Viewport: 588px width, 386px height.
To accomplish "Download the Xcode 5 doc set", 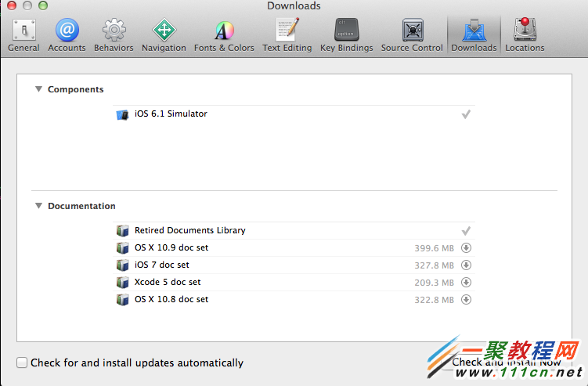I will tap(466, 283).
